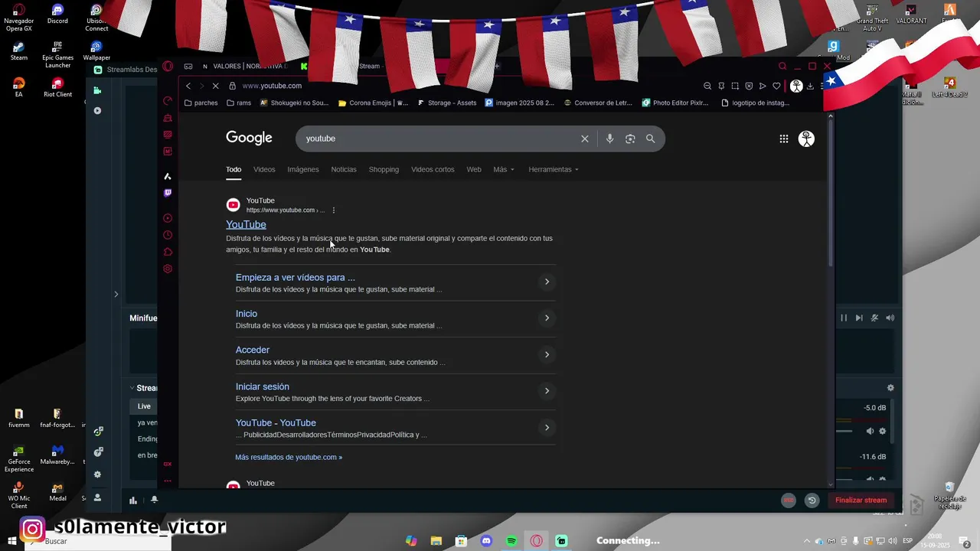Switch to the Noticias results tab
The width and height of the screenshot is (980, 551).
(344, 169)
